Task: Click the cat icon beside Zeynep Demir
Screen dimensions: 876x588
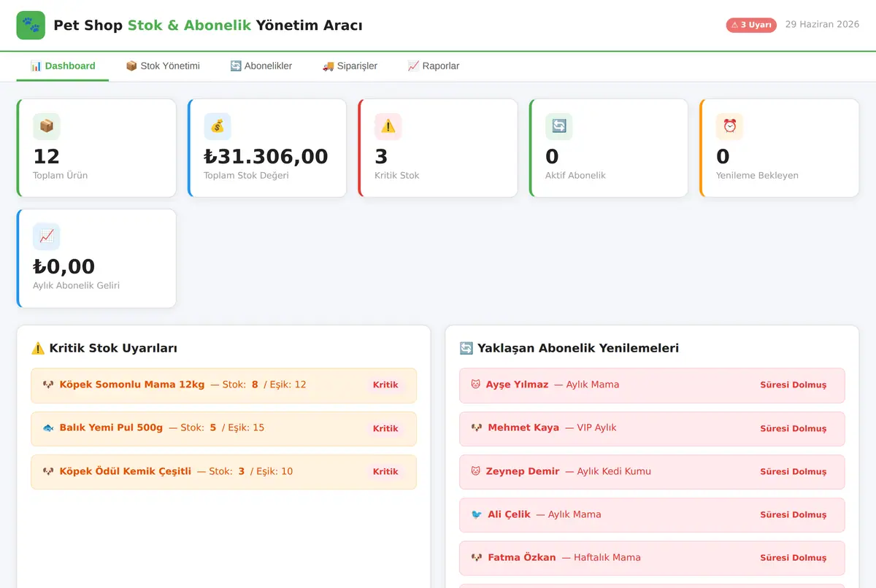Action: (476, 471)
